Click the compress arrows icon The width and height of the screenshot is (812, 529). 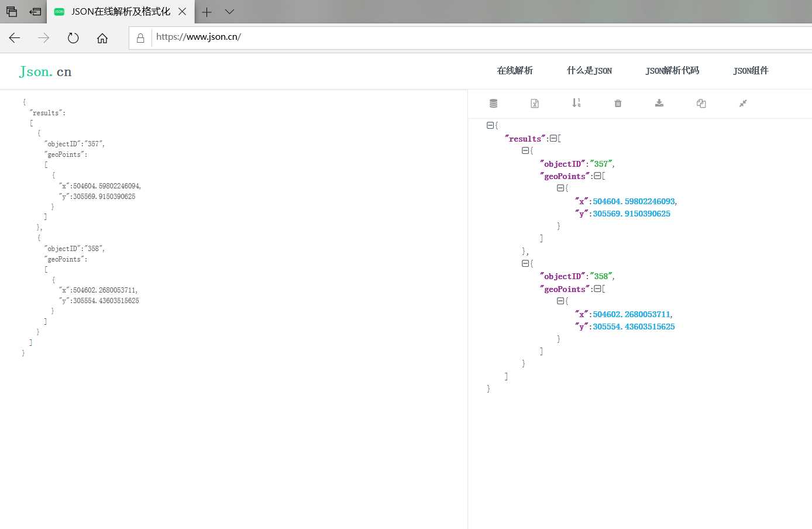tap(743, 104)
